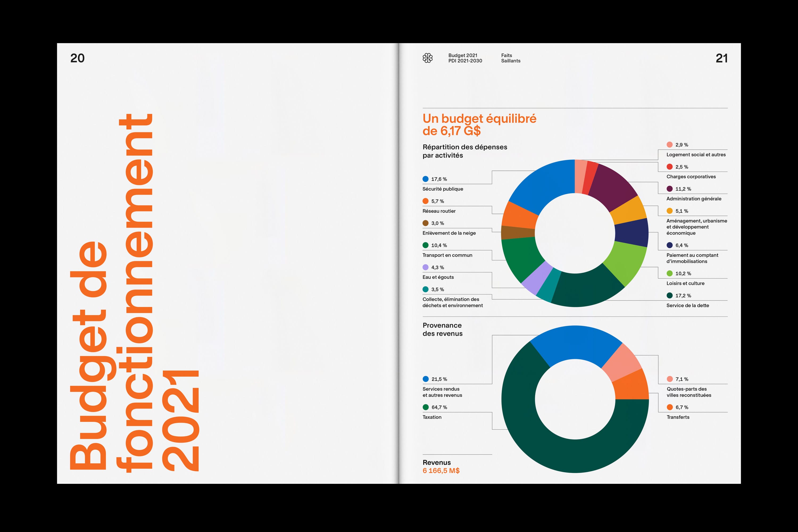798x532 pixels.
Task: Click the '6 166,5 M$' revenue amount
Action: [441, 471]
